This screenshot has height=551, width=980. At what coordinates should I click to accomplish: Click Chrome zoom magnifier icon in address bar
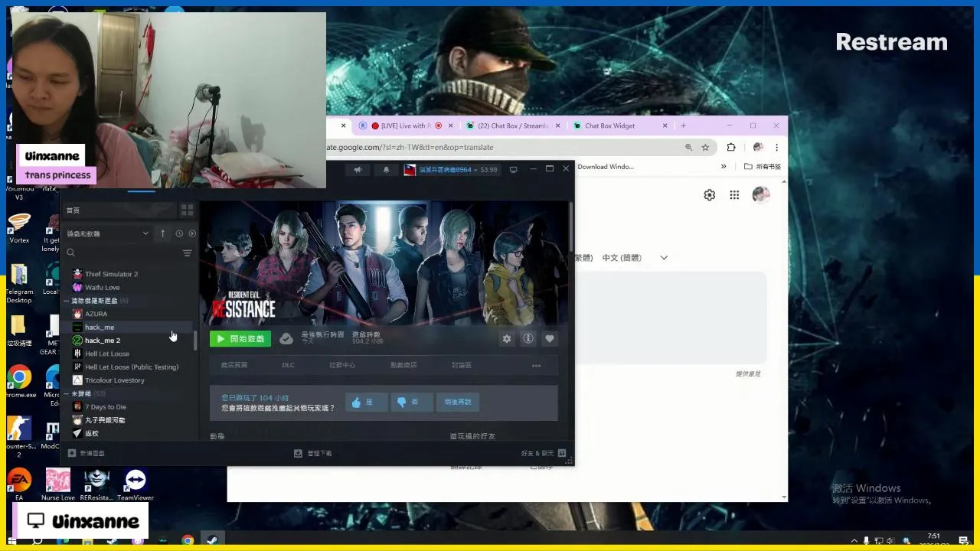(688, 147)
